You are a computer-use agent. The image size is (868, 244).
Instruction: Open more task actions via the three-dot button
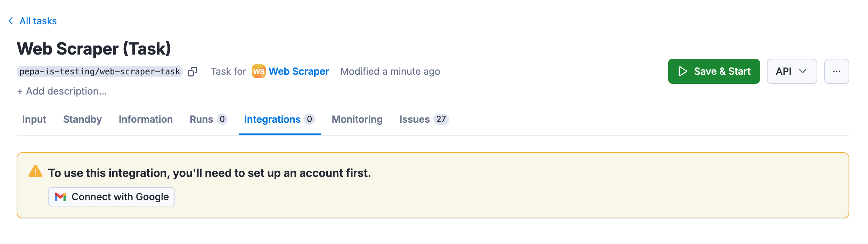pyautogui.click(x=837, y=71)
